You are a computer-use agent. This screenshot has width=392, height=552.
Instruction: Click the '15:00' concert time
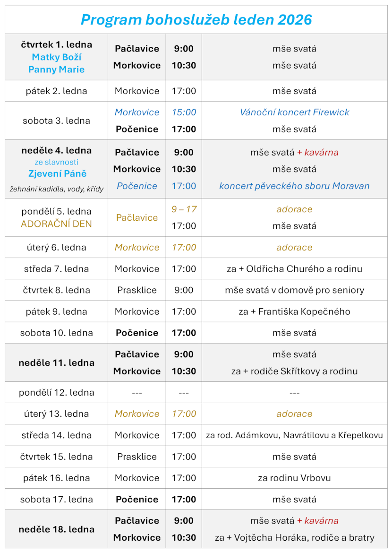184,112
